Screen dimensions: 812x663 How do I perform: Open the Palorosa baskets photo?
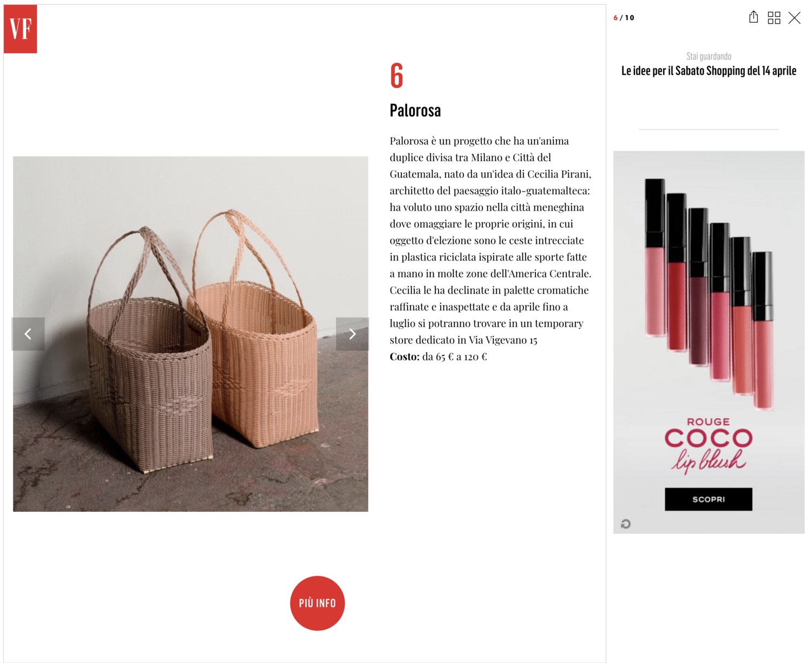[x=191, y=334]
